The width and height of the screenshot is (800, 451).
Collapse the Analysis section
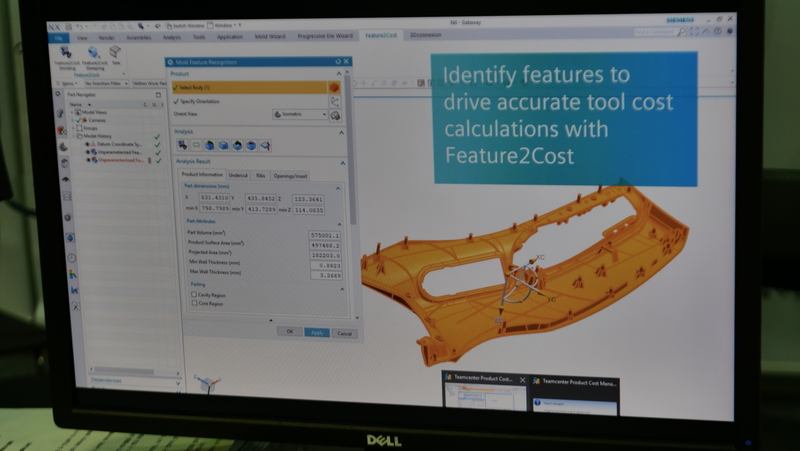click(x=341, y=133)
